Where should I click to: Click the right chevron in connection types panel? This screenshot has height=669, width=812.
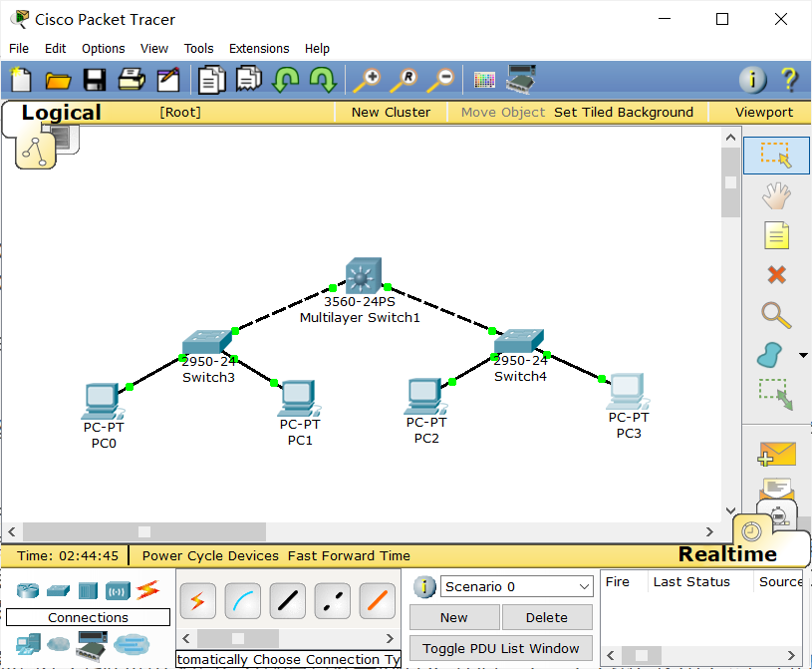[389, 637]
